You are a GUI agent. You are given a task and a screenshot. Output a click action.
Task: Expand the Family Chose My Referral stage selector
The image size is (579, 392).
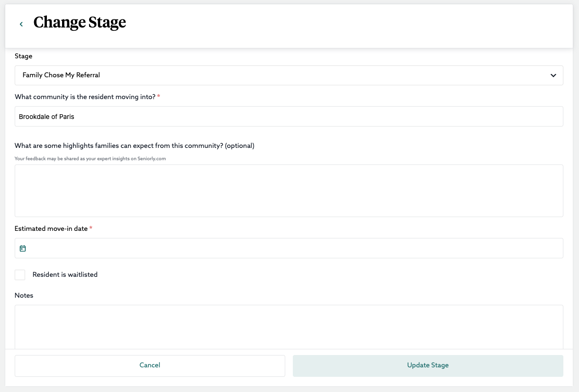point(289,75)
